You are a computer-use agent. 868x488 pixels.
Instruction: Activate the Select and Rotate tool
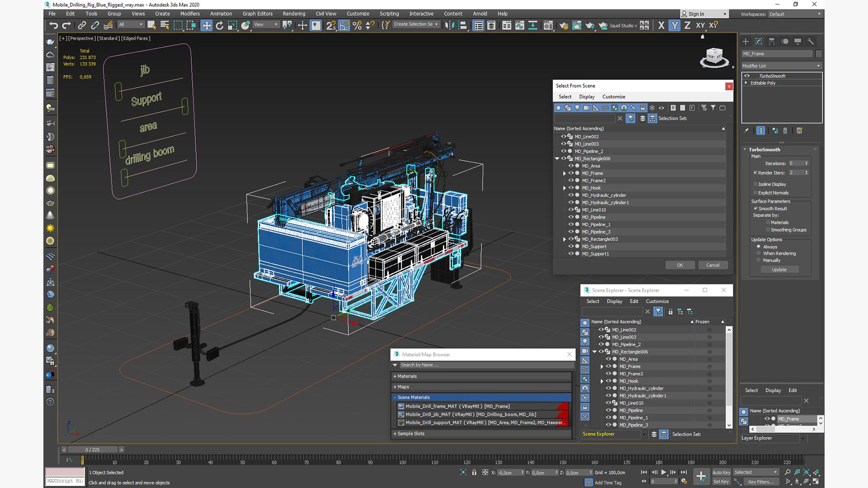pos(220,26)
